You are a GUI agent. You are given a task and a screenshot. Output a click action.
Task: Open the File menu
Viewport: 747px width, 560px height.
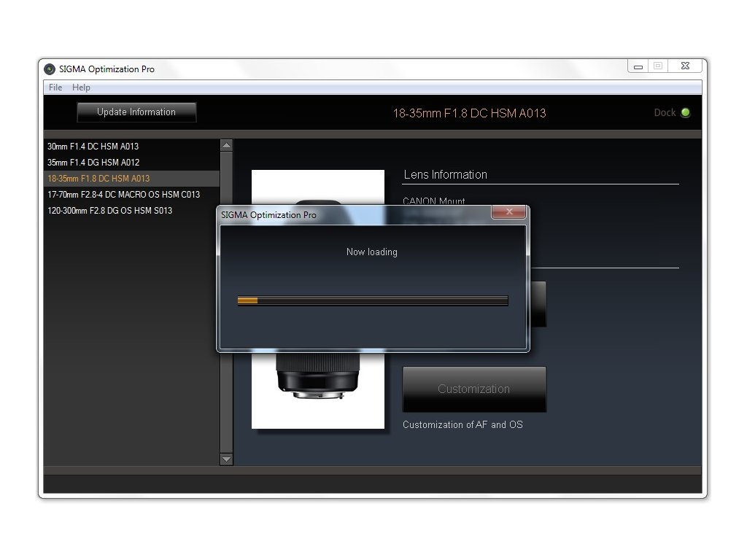click(x=55, y=87)
